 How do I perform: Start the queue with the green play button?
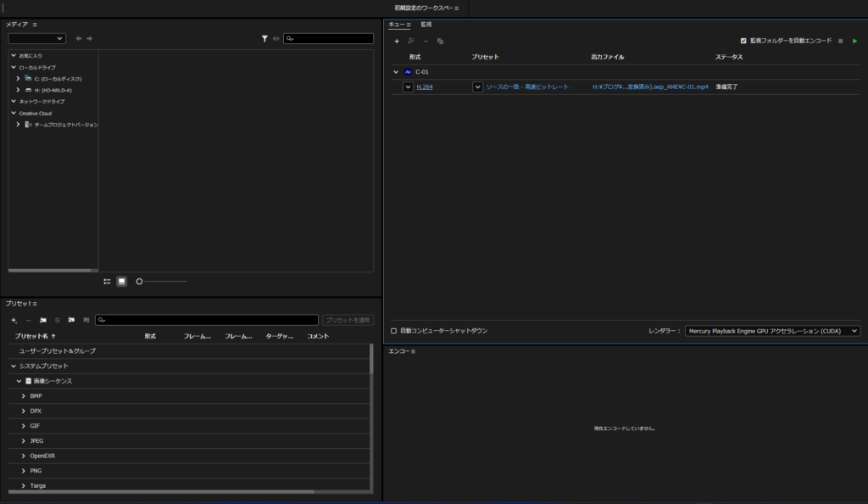click(x=854, y=41)
